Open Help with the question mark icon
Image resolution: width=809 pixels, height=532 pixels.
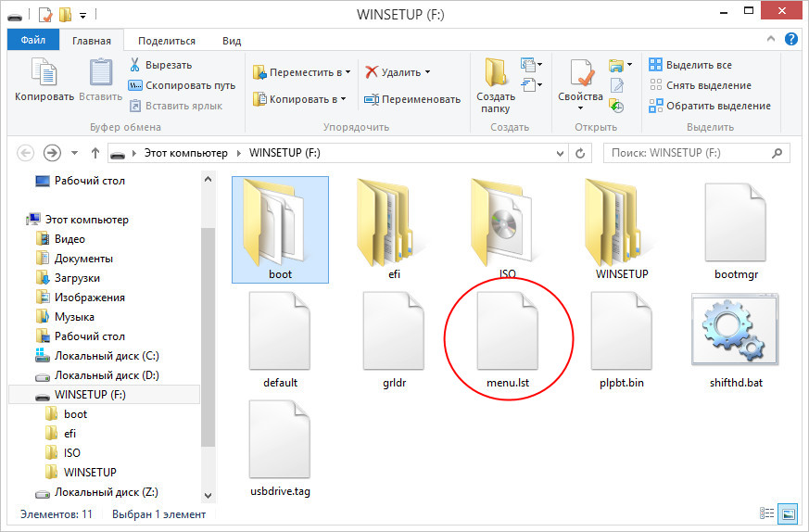tap(791, 39)
